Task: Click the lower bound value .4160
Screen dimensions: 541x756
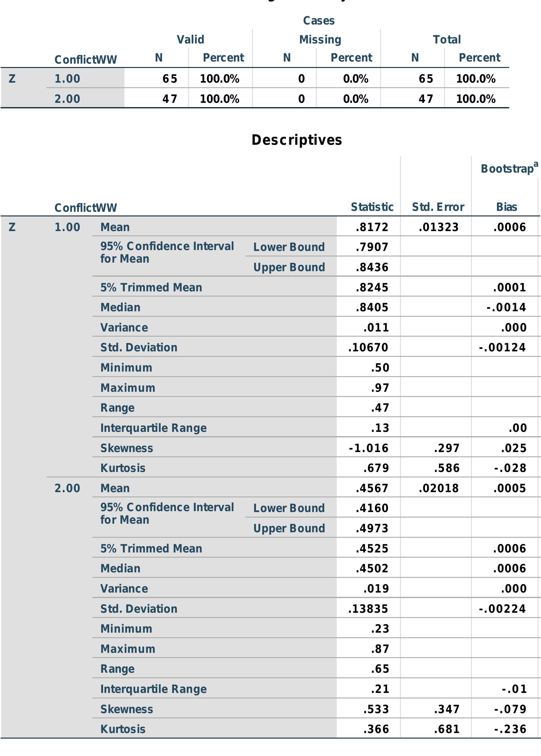Action: 372,508
